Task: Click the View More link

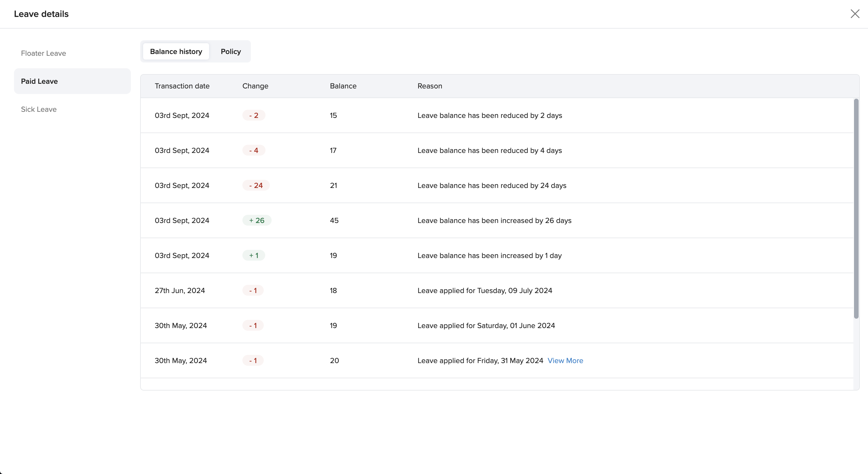Action: (x=565, y=360)
